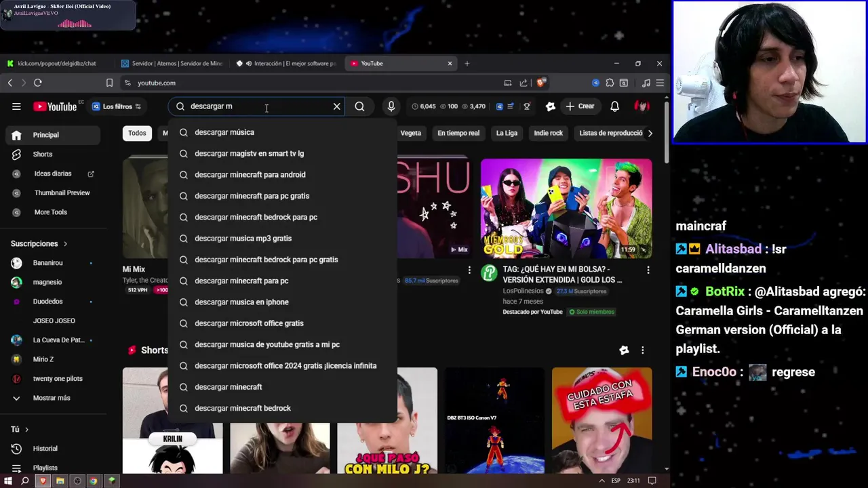Open options menu for the TAG video

coord(648,270)
